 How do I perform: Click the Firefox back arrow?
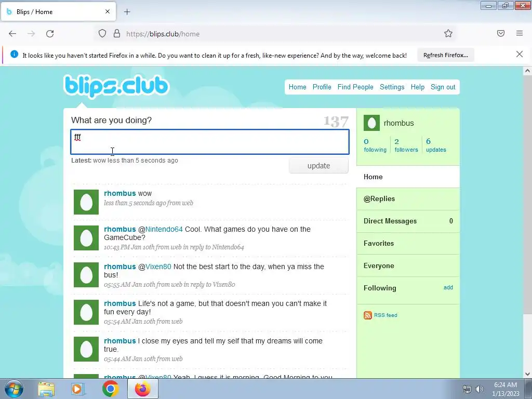click(x=12, y=34)
